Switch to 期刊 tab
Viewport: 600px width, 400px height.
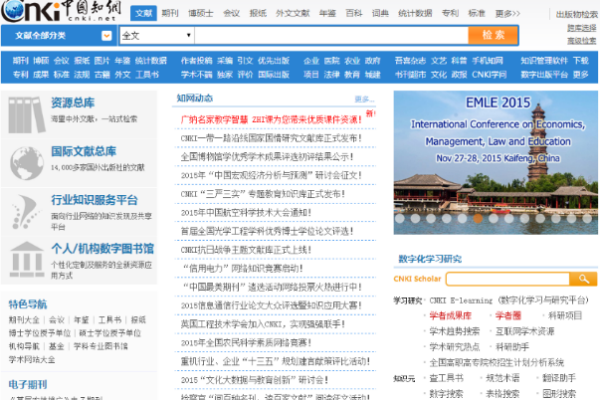pyautogui.click(x=170, y=13)
